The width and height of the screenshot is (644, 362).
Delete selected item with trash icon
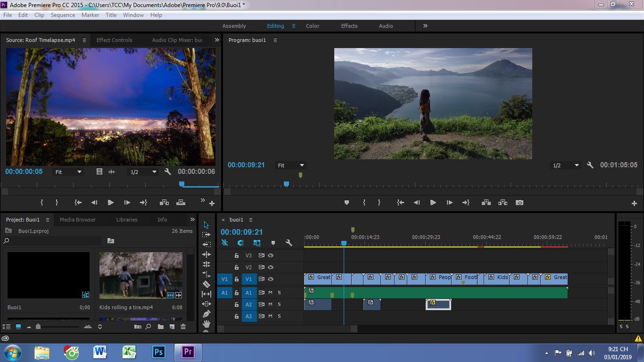[x=183, y=326]
